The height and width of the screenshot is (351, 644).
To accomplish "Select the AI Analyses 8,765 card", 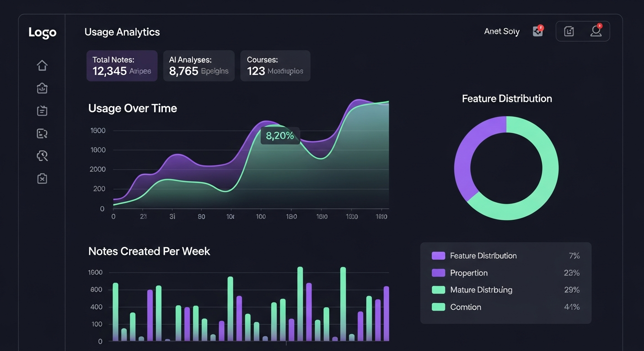I will [199, 66].
